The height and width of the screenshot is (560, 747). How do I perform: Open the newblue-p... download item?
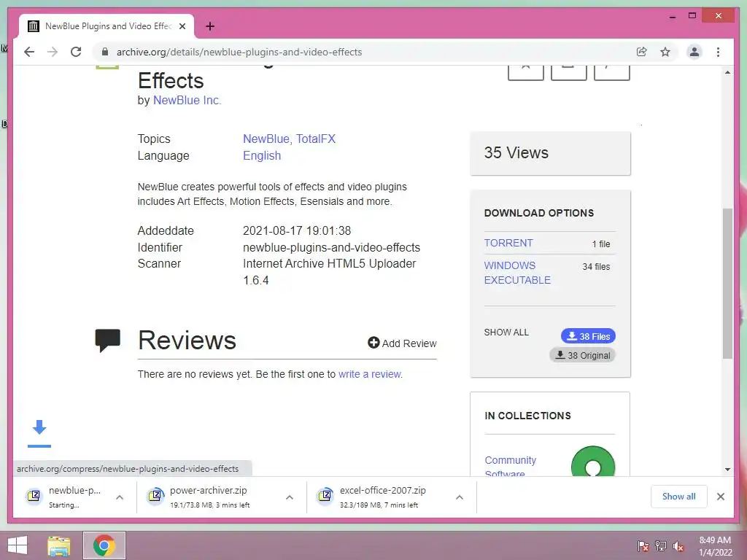click(x=65, y=497)
